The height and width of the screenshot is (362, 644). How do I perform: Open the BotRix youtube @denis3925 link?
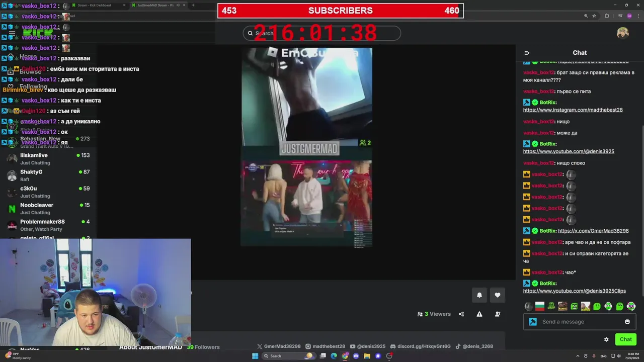[569, 151]
